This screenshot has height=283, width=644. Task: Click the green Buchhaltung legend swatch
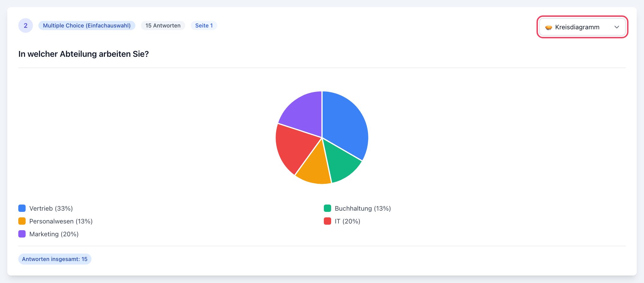point(327,208)
